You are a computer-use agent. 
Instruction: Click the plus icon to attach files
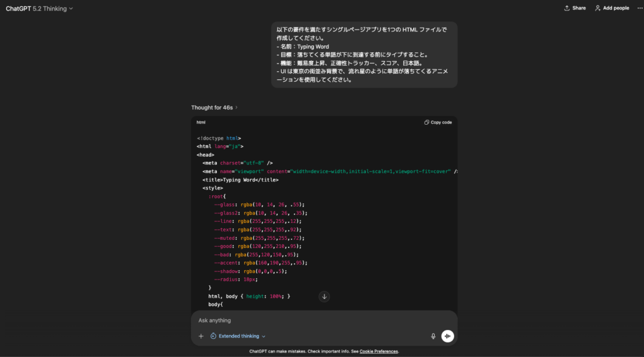[201, 336]
